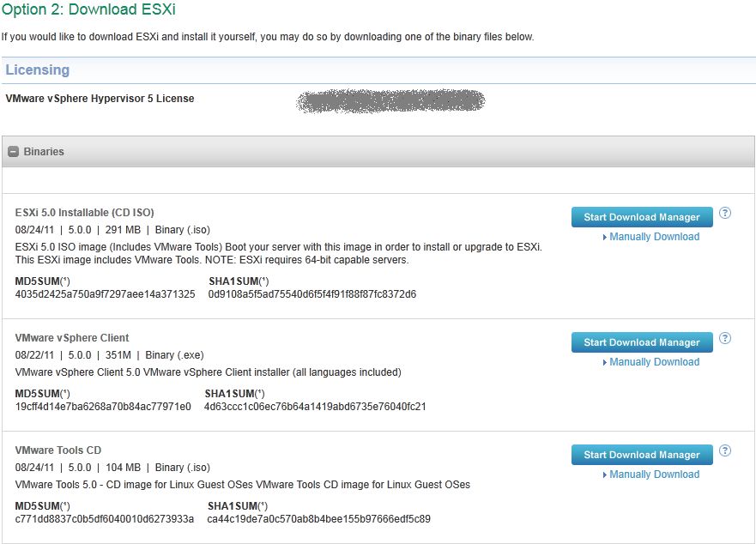Image resolution: width=756 pixels, height=544 pixels.
Task: Select SHA1 hash starting with ca44c19de7a0
Action: point(318,519)
